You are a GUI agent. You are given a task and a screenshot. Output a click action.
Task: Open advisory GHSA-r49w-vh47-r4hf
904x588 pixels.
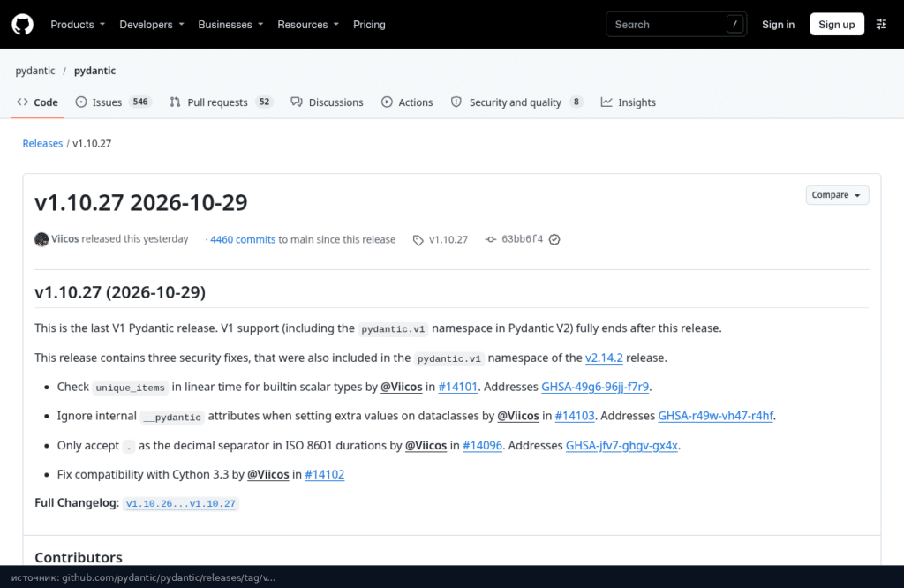[x=715, y=416]
